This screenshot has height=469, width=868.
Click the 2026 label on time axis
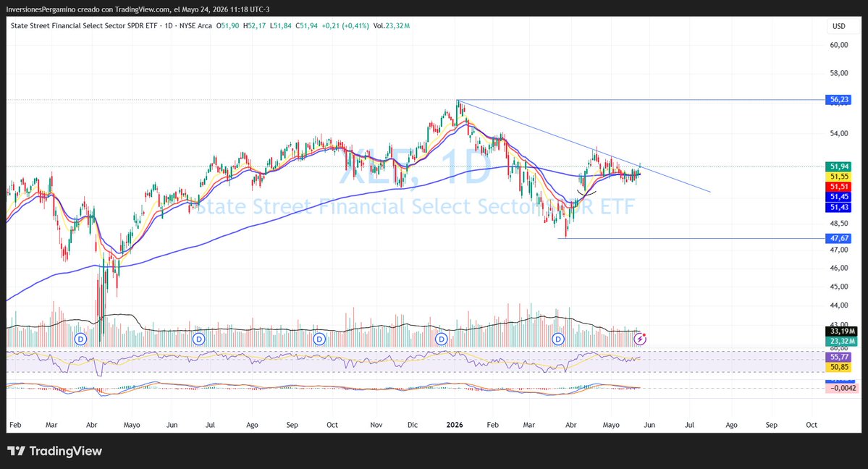point(455,425)
